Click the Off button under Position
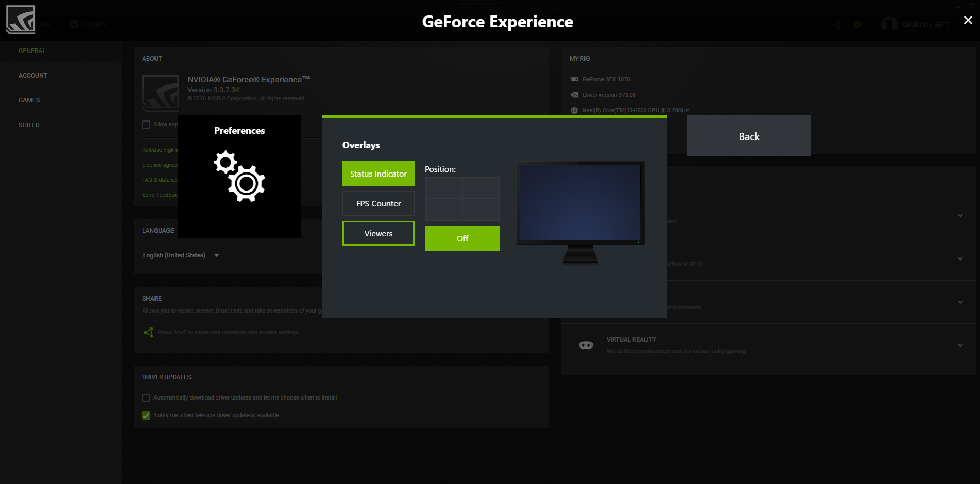 (x=462, y=238)
